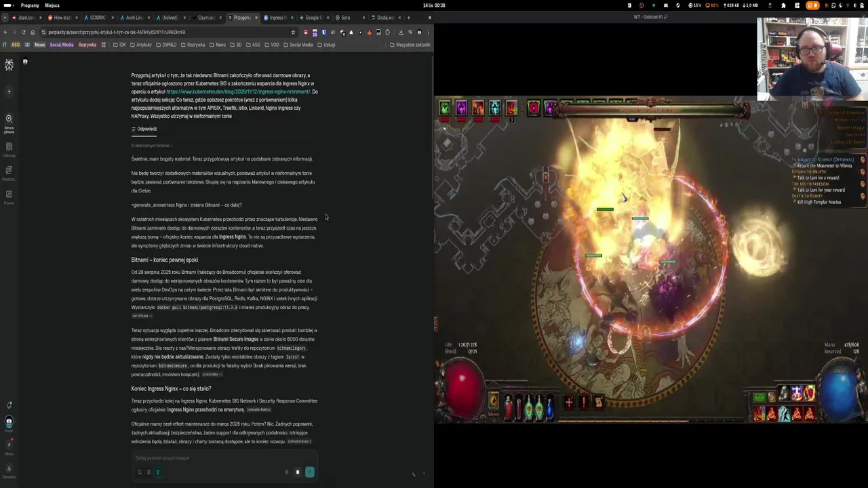
Task: Open bookmark apps grid icon
Action: click(x=103, y=45)
